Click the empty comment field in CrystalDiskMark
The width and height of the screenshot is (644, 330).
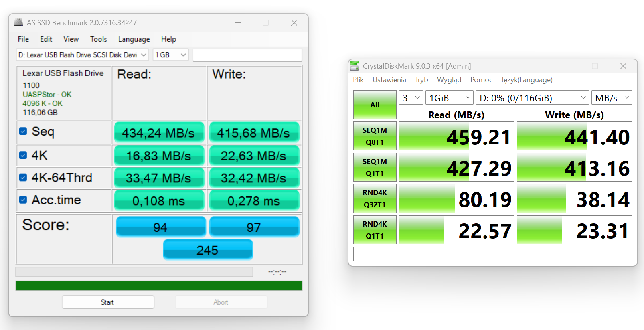pyautogui.click(x=493, y=254)
